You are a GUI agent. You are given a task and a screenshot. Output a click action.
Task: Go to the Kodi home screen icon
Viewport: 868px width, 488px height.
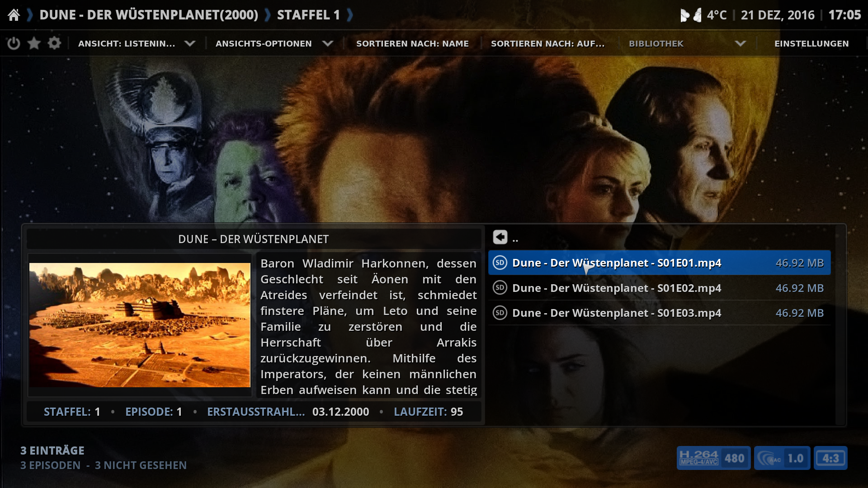[14, 15]
